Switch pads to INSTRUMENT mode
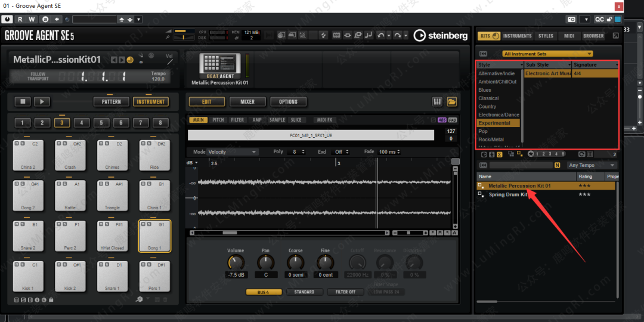This screenshot has width=644, height=322. pos(151,101)
